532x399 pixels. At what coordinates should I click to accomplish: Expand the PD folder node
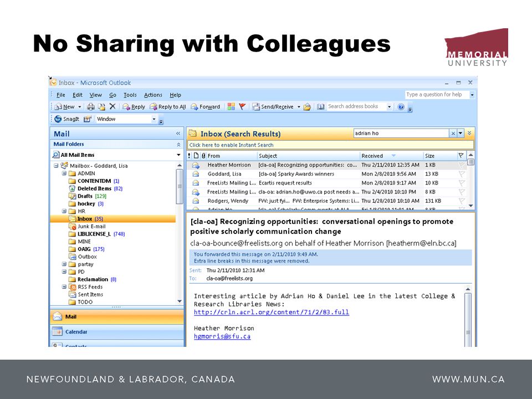click(64, 272)
